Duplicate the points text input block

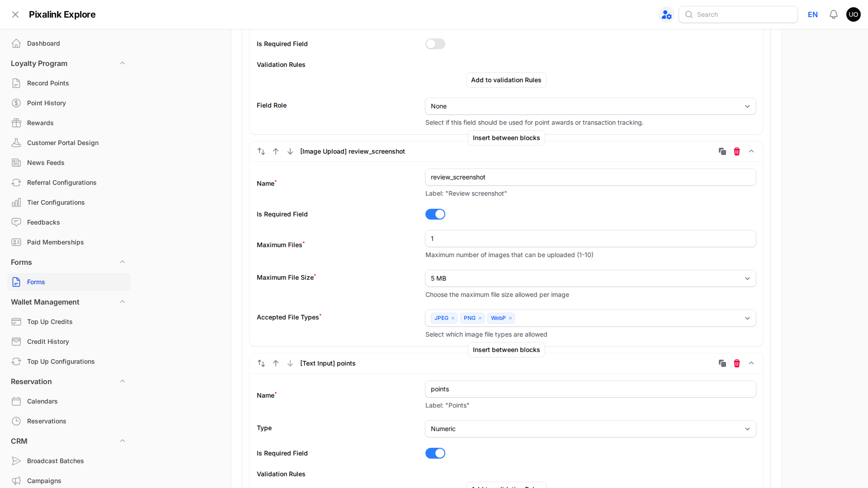[722, 363]
